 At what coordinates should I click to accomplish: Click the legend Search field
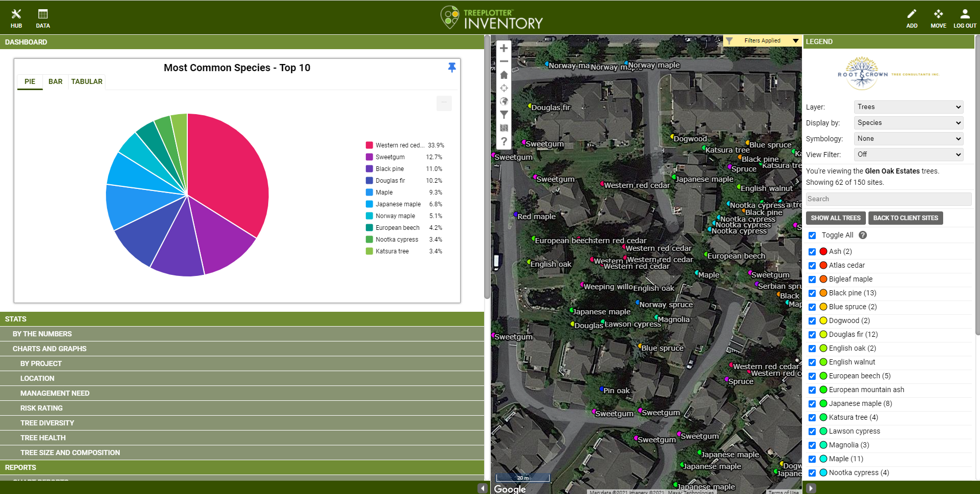[x=888, y=199]
